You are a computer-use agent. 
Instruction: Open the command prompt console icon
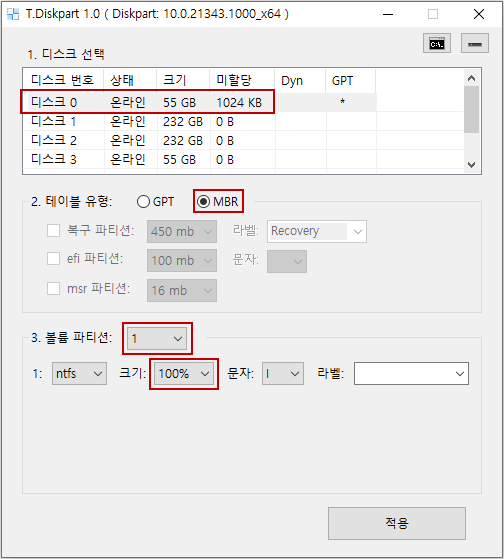click(x=437, y=43)
